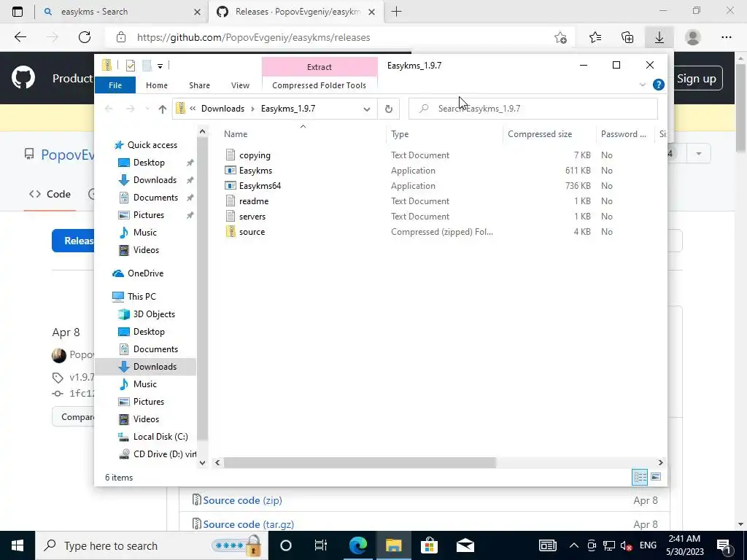747x560 pixels.
Task: Click the Extract contextual tab header
Action: point(320,67)
